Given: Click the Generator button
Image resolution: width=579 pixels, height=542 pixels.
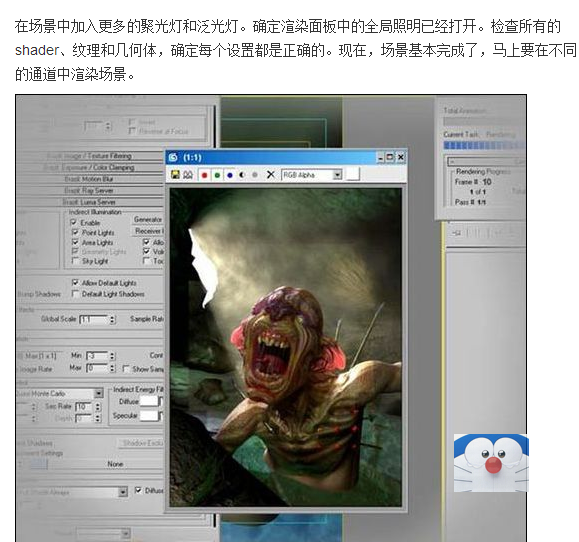Looking at the screenshot, I should pos(148,220).
